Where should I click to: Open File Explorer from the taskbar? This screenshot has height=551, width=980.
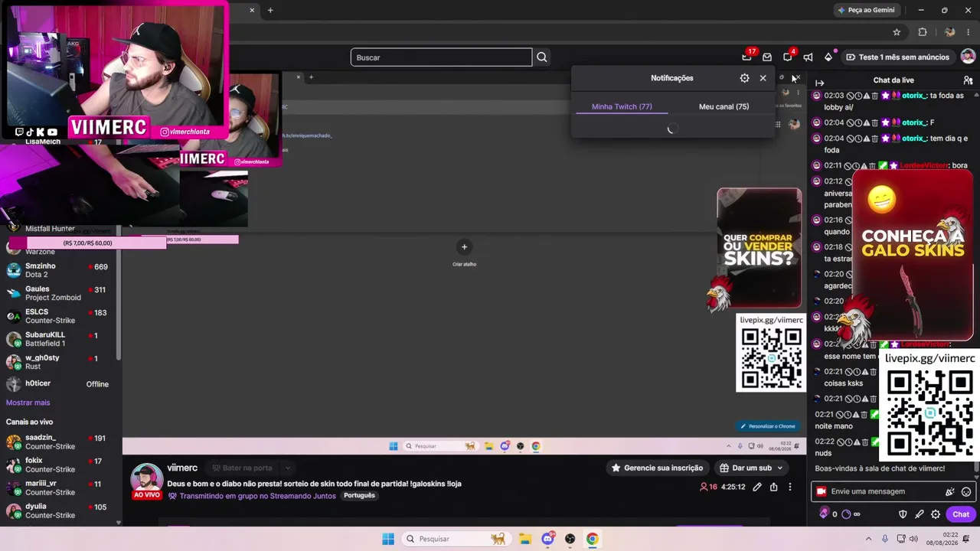[524, 539]
